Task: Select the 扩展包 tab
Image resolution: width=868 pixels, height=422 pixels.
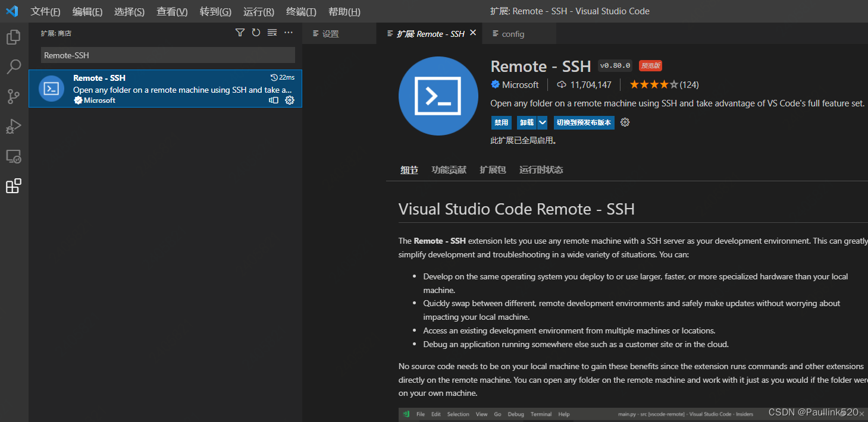Action: point(493,170)
